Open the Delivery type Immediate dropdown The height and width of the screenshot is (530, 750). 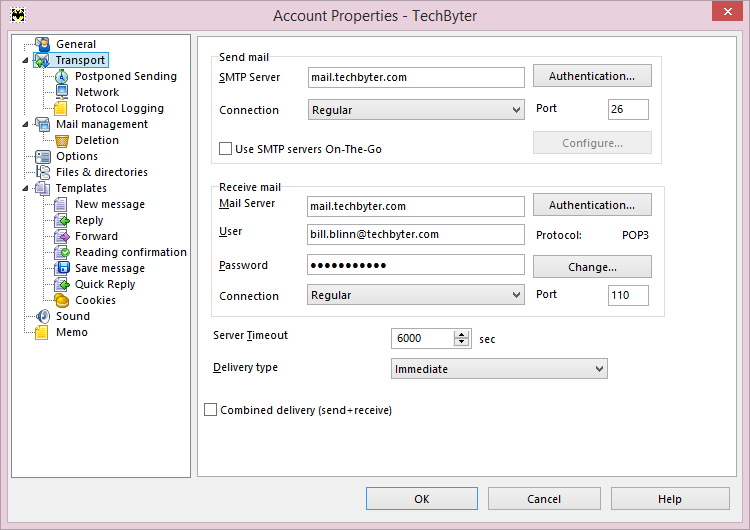[499, 369]
